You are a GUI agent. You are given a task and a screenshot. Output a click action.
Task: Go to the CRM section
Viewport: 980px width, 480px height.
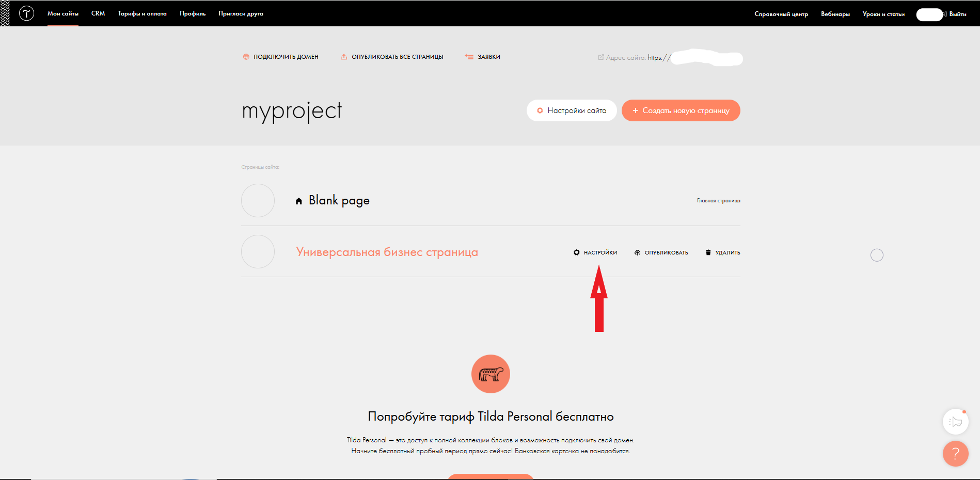(98, 14)
